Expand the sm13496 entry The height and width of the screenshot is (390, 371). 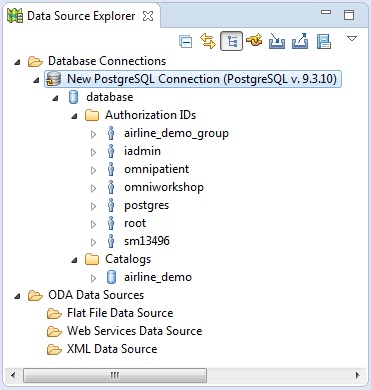tap(94, 242)
